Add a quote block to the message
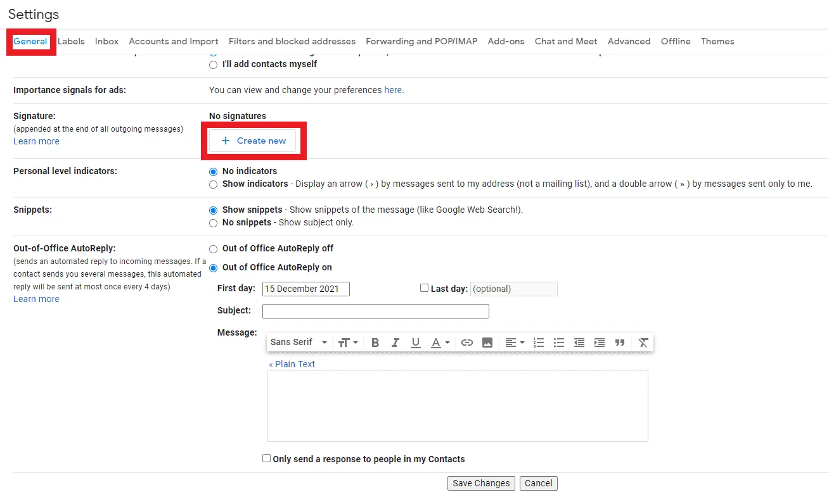Image resolution: width=829 pixels, height=504 pixels. (x=620, y=343)
